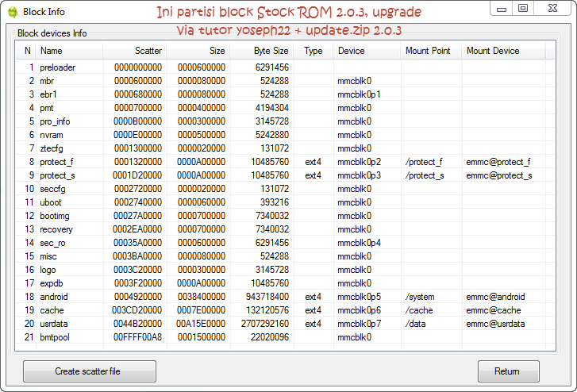
Task: Select the nvram partition row
Action: [286, 135]
